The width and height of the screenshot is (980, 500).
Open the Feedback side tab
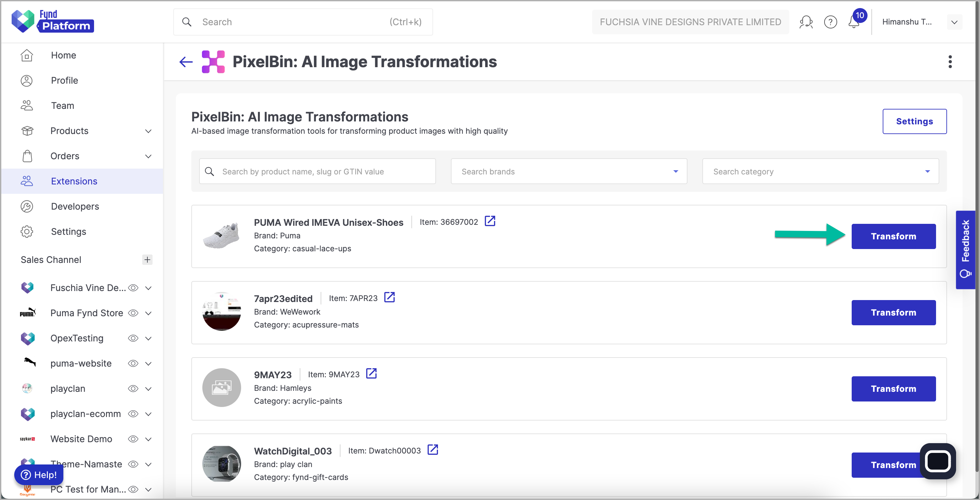pos(965,249)
